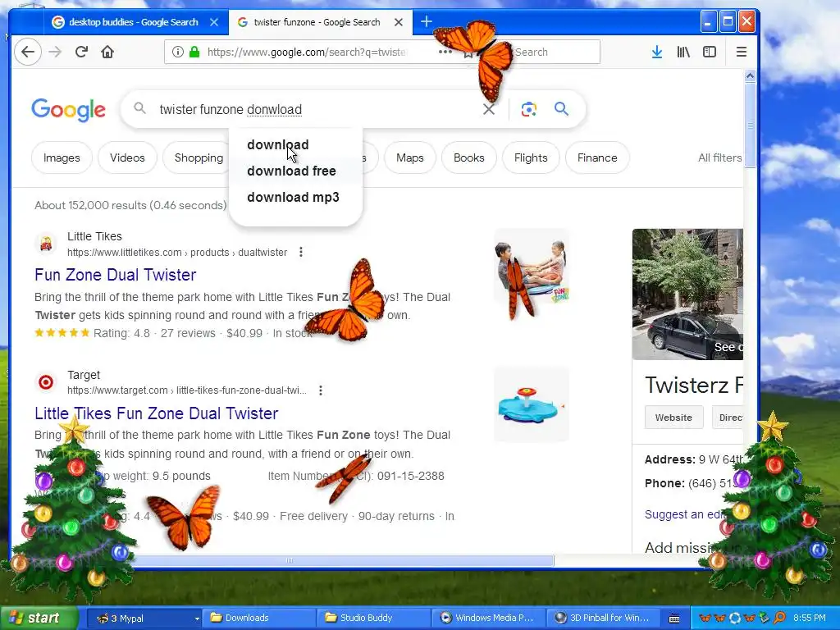Viewport: 840px width, 630px height.
Task: Open options menu for Target result
Action: [x=321, y=390]
